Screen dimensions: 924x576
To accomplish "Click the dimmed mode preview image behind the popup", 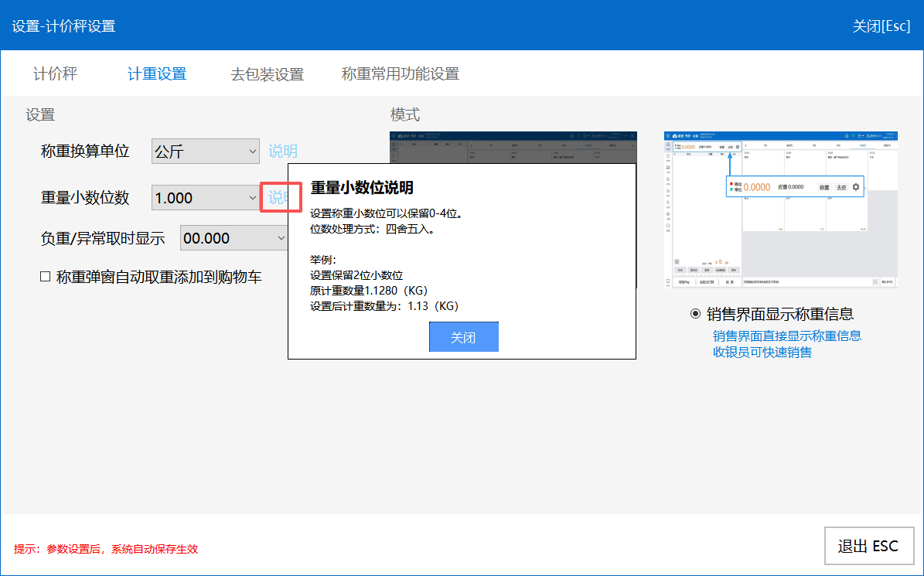I will [513, 147].
